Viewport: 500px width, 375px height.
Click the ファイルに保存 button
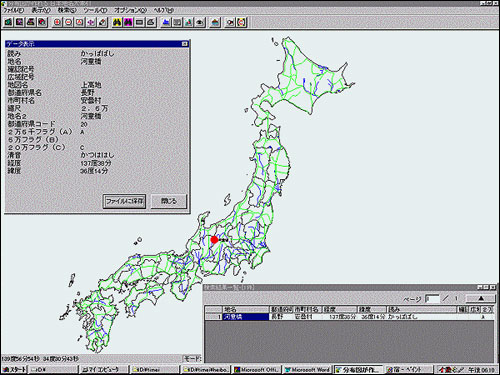pos(124,201)
